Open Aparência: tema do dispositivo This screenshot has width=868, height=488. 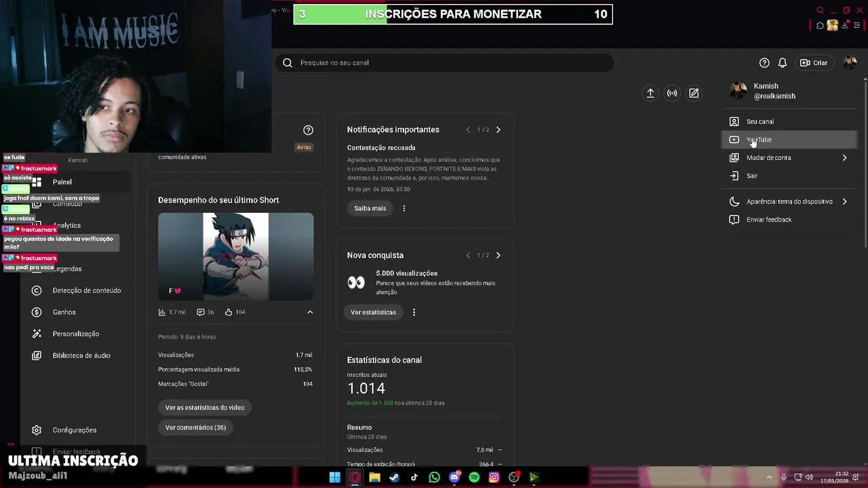coord(789,201)
